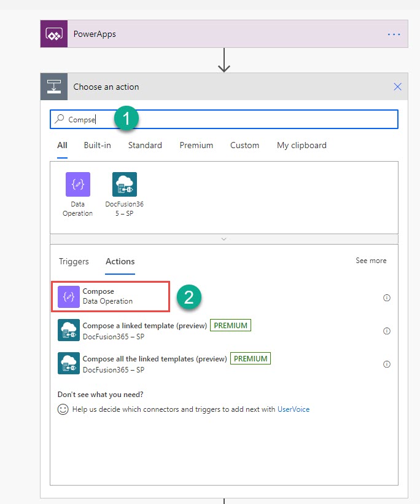This screenshot has height=504, width=420.
Task: Select the DocFusion365 – SP connector icon
Action: pyautogui.click(x=125, y=185)
